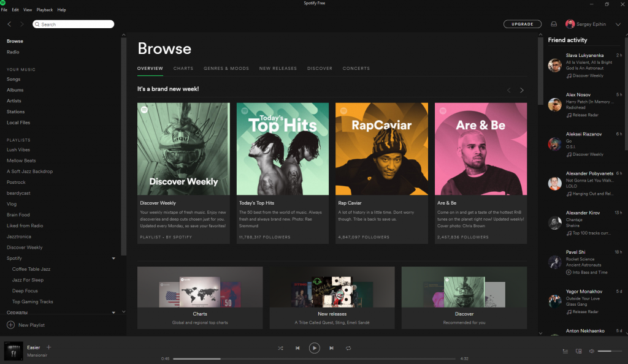
Task: Adjust the volume slider
Action: [x=609, y=351]
